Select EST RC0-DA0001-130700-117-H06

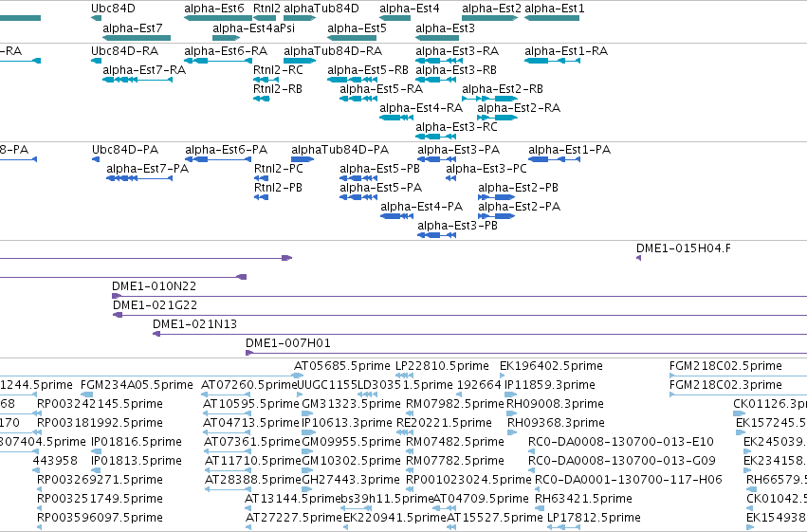tap(629, 480)
